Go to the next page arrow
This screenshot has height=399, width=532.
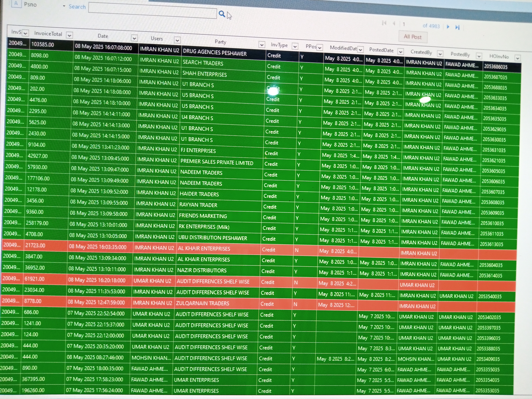click(x=448, y=27)
